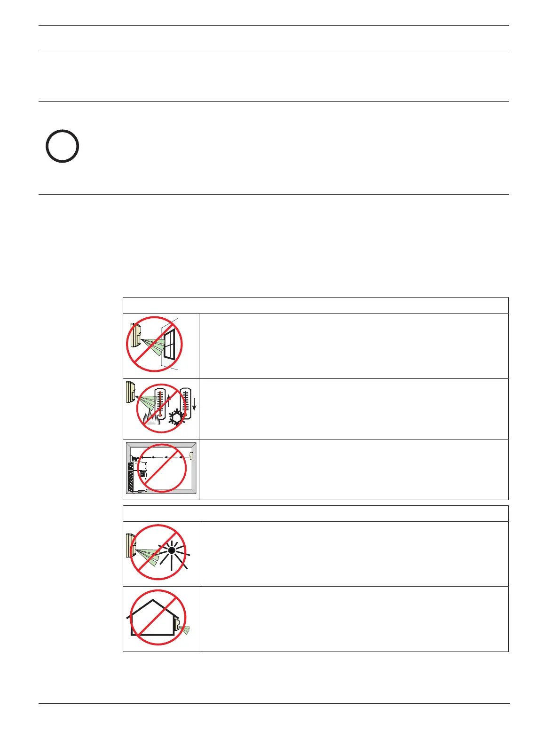Select the cat on top of the refrigerator
Viewport: 560px width, 746px height.
(135, 457)
